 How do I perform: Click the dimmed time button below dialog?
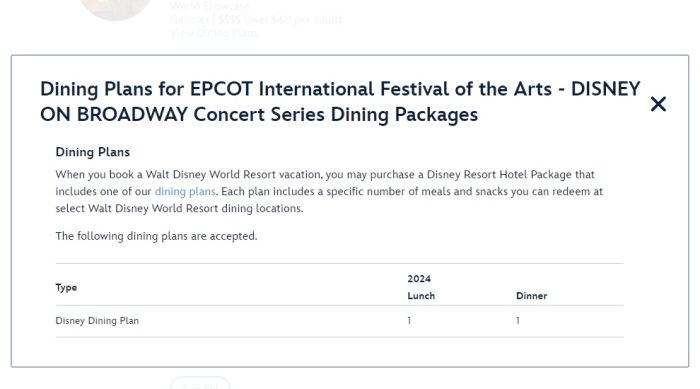[x=200, y=383]
